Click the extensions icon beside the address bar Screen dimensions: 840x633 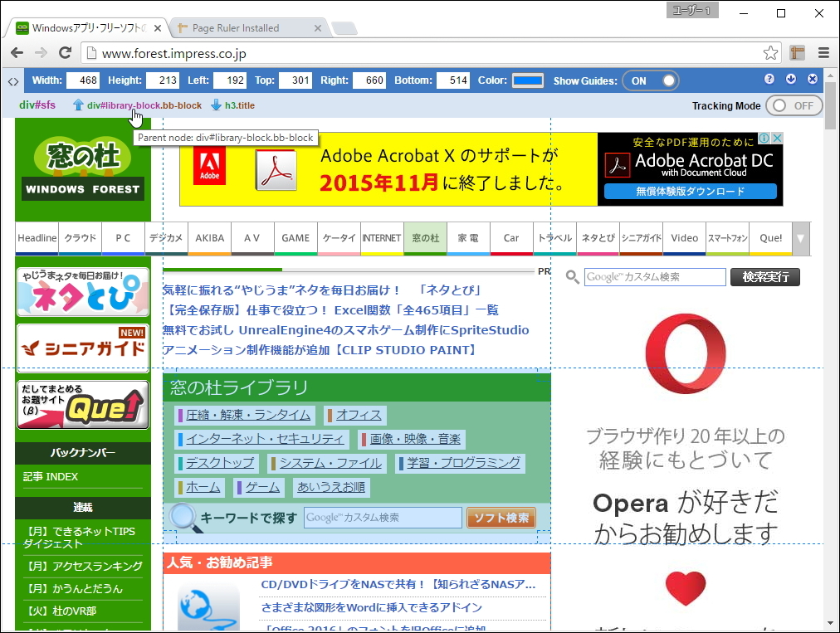pos(797,51)
